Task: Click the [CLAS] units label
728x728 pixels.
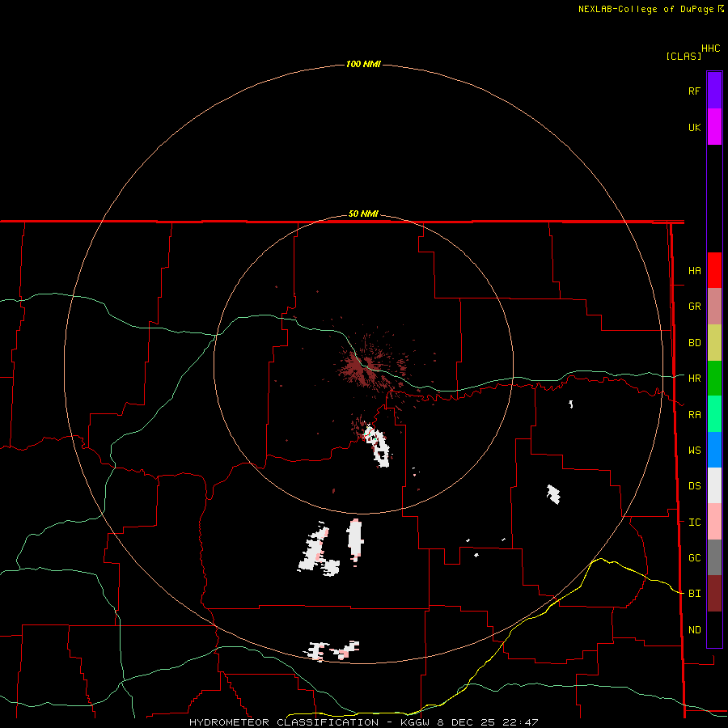Action: 684,56
